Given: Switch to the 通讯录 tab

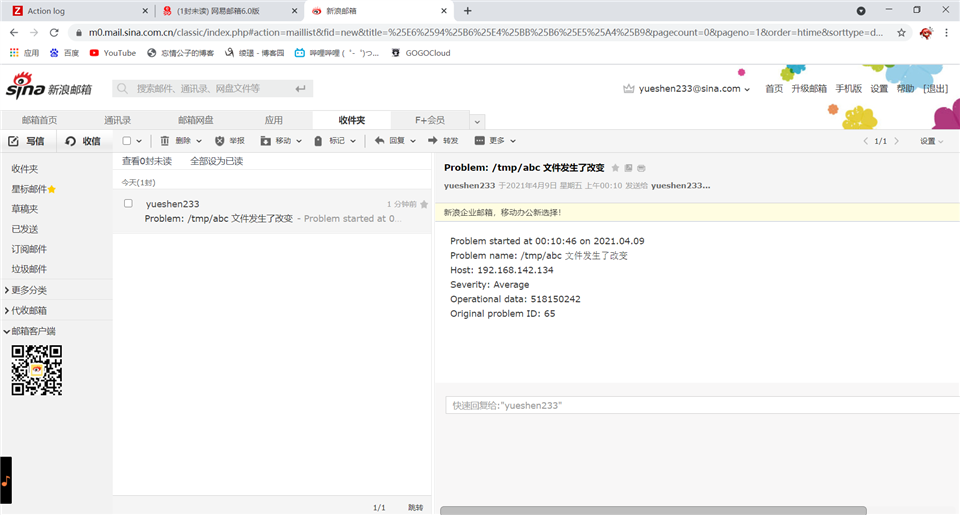Looking at the screenshot, I should (x=117, y=120).
